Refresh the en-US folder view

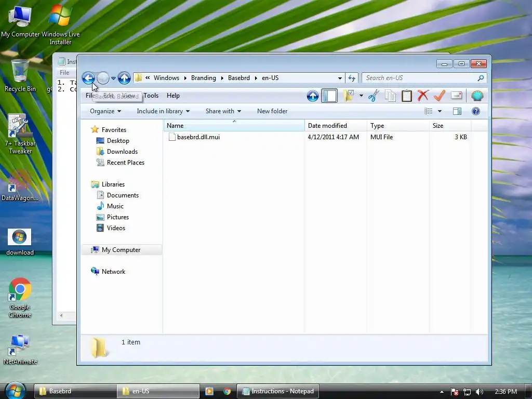tap(352, 78)
